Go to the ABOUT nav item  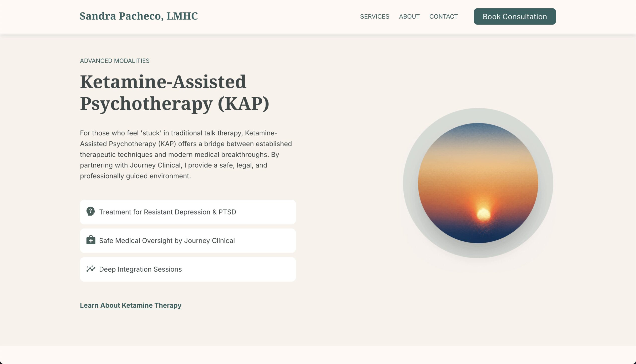(x=409, y=16)
